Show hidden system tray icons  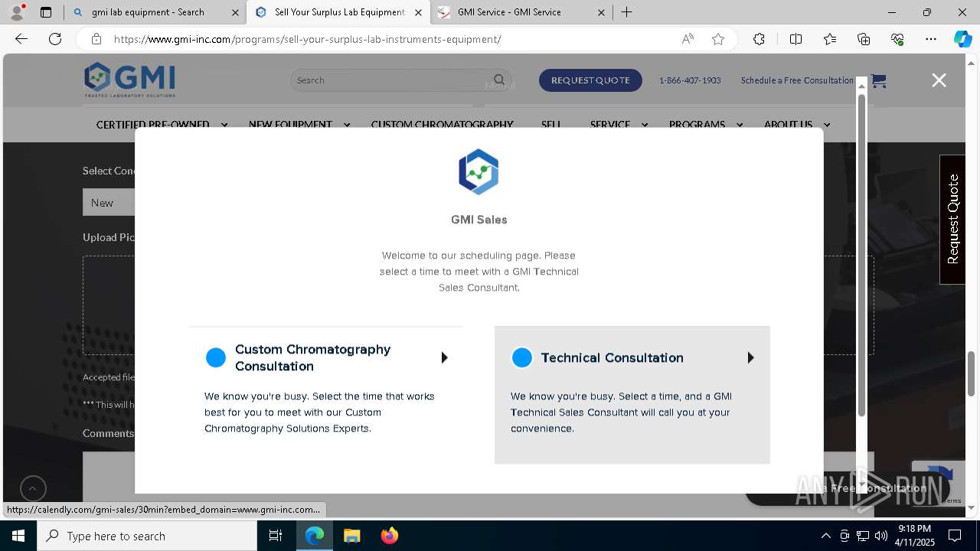[825, 536]
